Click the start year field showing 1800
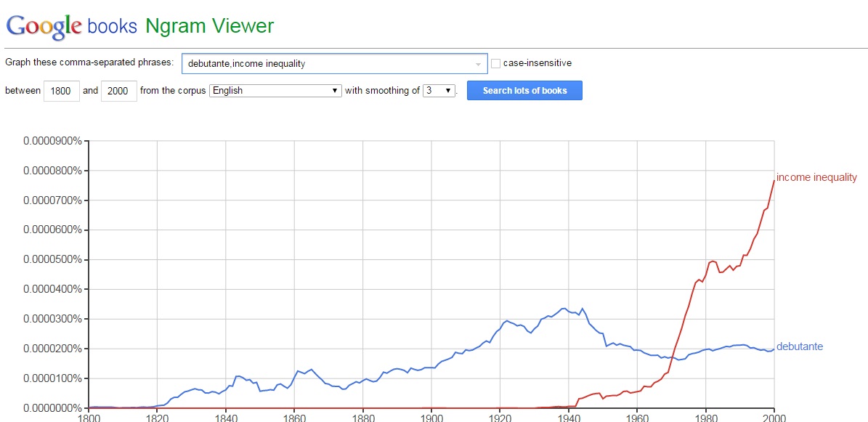 (x=62, y=91)
